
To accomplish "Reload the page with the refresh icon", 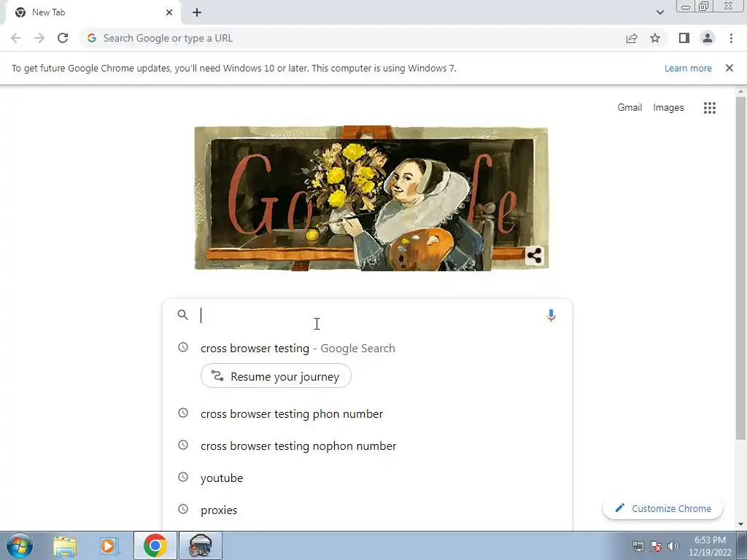I will 63,38.
